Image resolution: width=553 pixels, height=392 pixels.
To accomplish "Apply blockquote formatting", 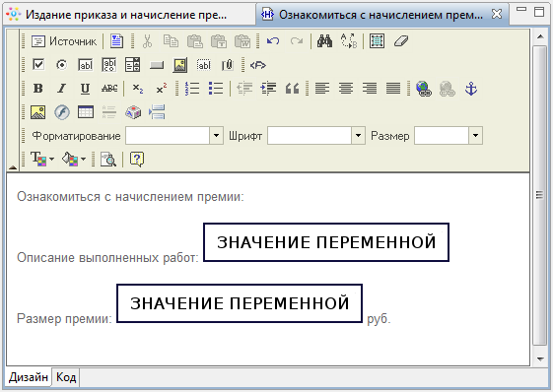I will [x=292, y=89].
